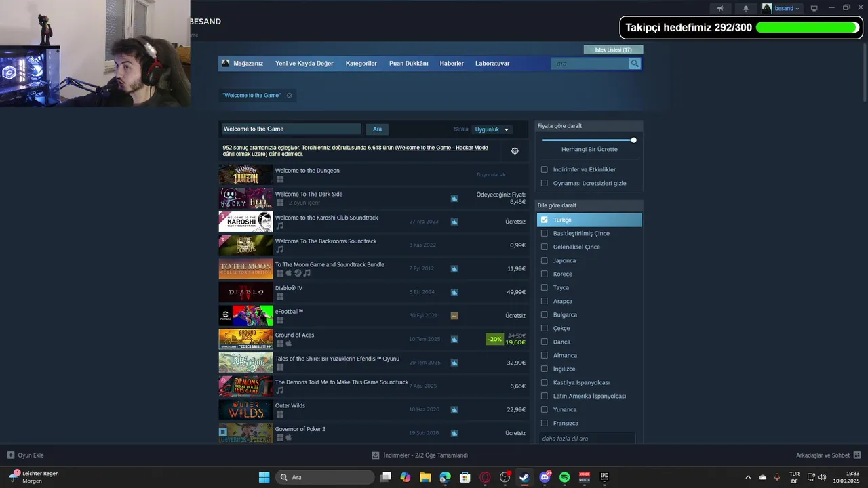
Task: Open Epic Games Launcher from the taskbar
Action: coord(604,477)
